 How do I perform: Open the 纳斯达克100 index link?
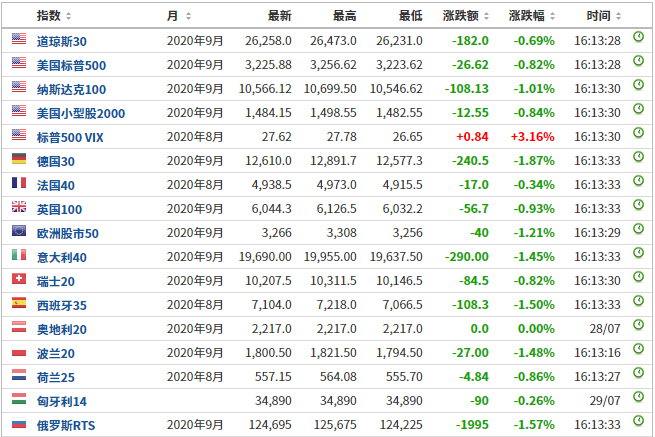[x=71, y=89]
